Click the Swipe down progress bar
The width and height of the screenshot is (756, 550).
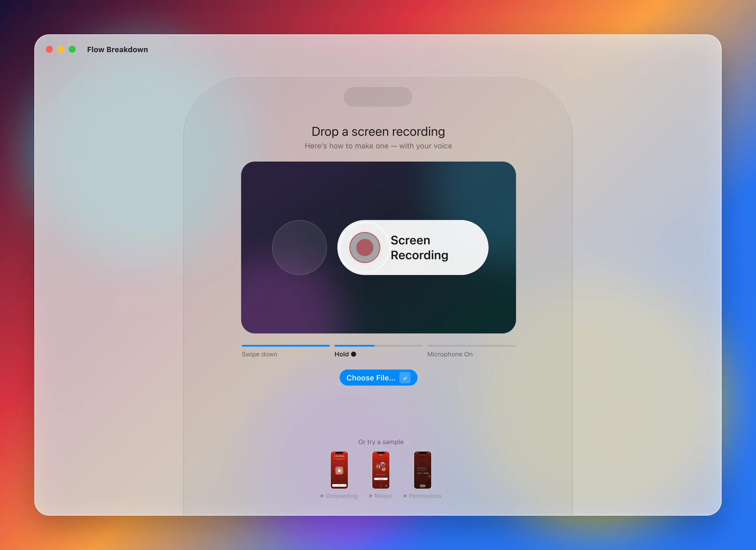[x=286, y=346]
